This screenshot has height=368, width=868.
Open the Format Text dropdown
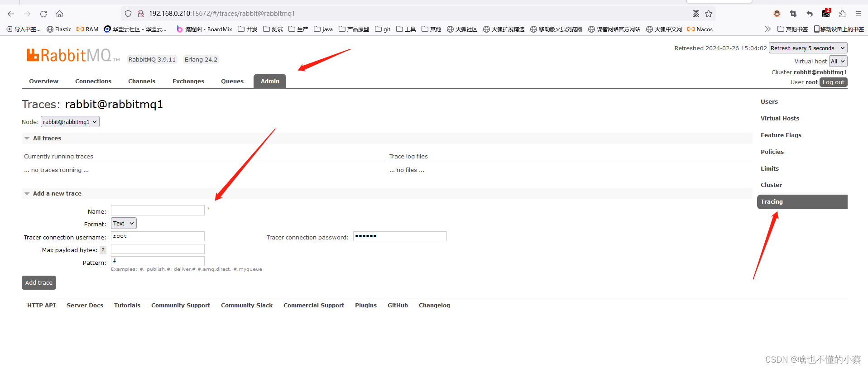click(x=124, y=223)
